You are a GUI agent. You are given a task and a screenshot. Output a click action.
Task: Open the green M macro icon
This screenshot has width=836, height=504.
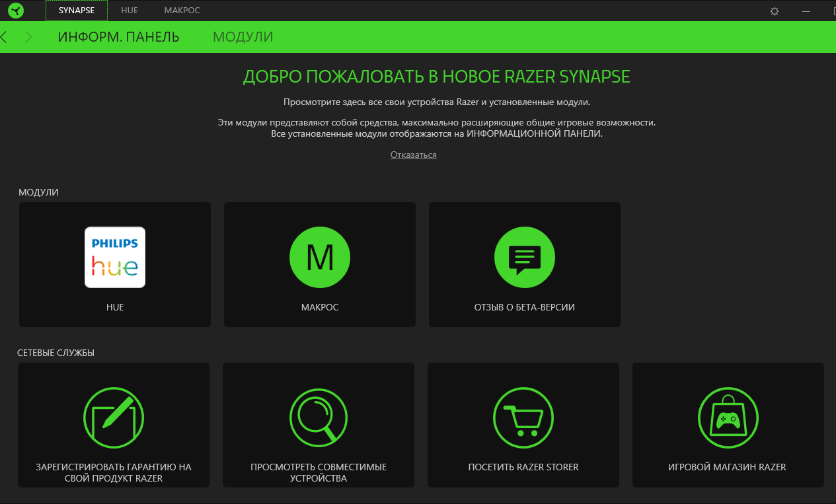[320, 258]
